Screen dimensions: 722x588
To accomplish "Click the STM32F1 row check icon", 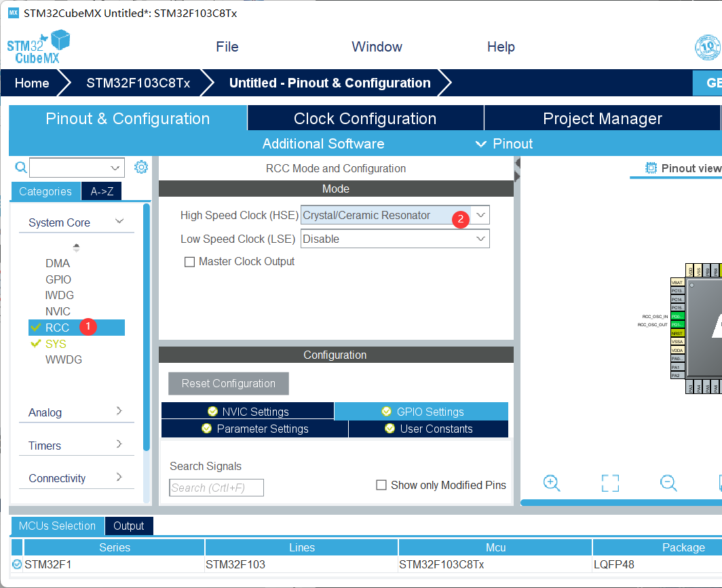I will (x=17, y=564).
